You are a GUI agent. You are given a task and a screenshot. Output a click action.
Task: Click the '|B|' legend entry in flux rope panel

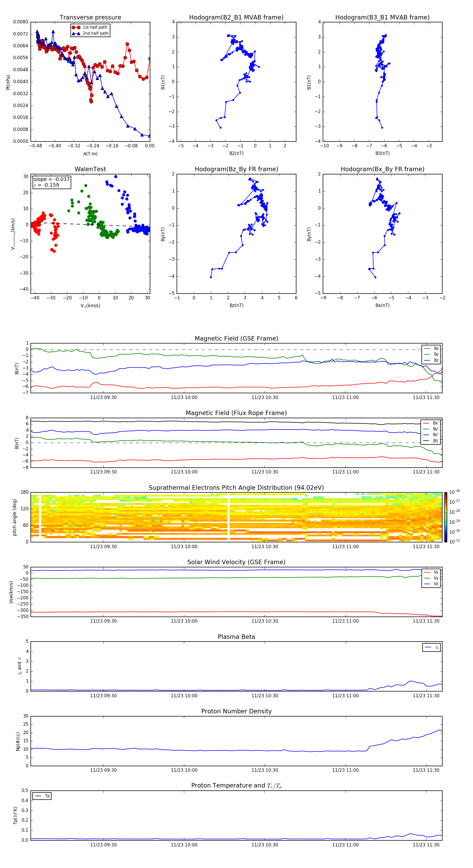431,441
